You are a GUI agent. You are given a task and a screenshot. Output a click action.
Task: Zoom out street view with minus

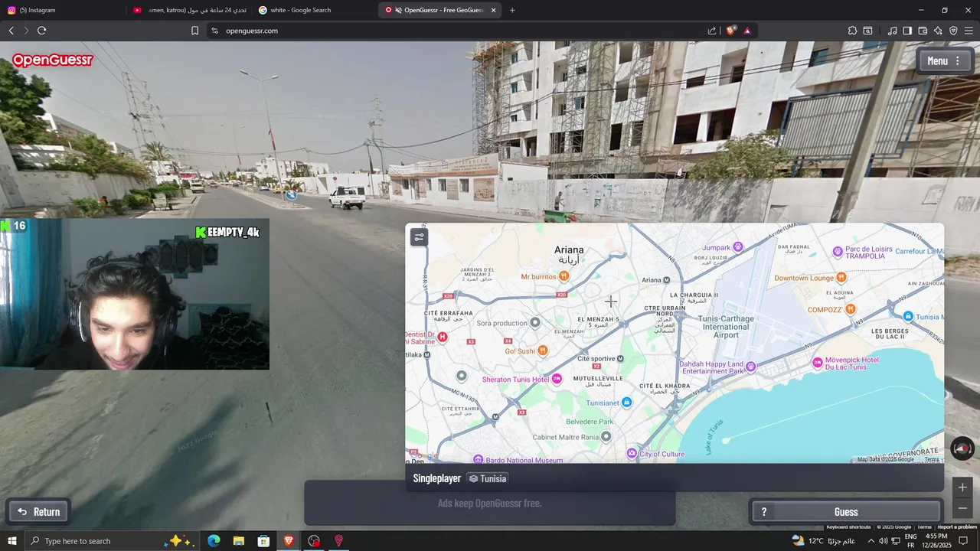[x=962, y=507]
